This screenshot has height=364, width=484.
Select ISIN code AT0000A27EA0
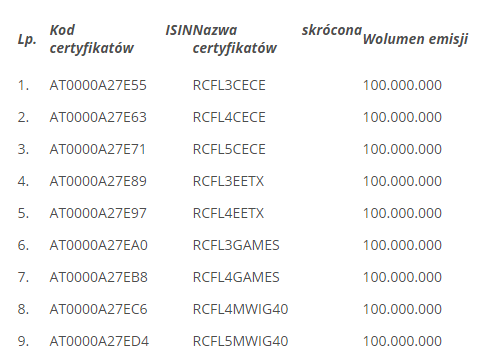tap(99, 245)
